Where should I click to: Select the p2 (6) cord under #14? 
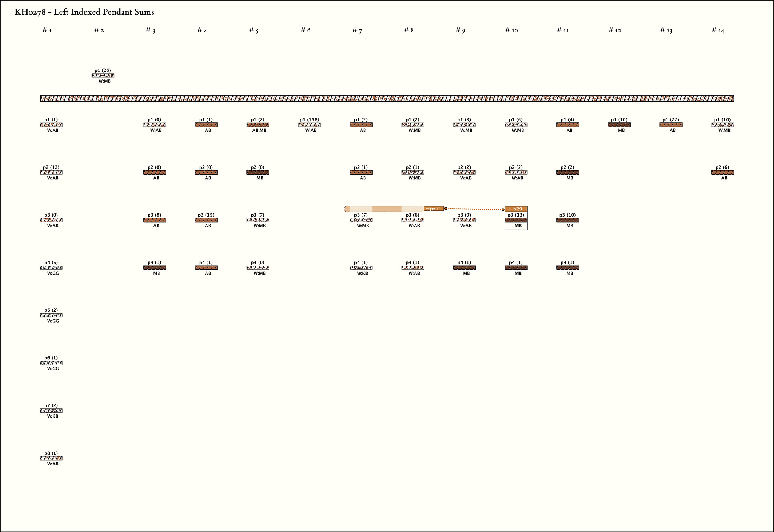[x=722, y=172]
